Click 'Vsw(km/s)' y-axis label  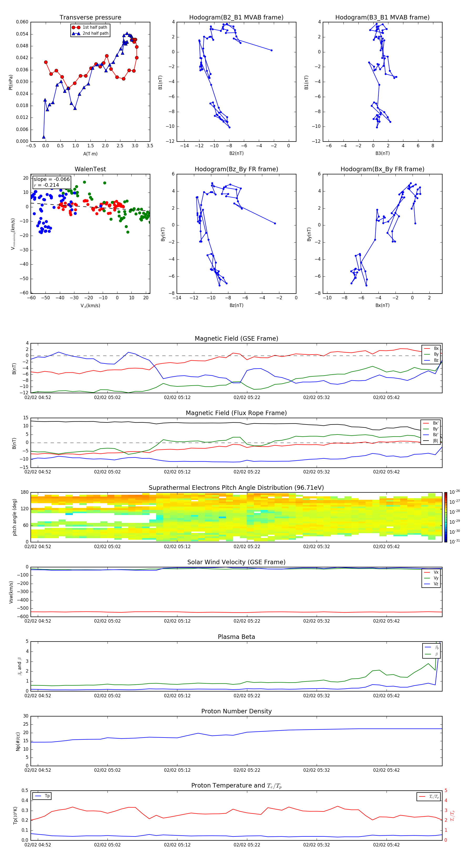(x=11, y=592)
